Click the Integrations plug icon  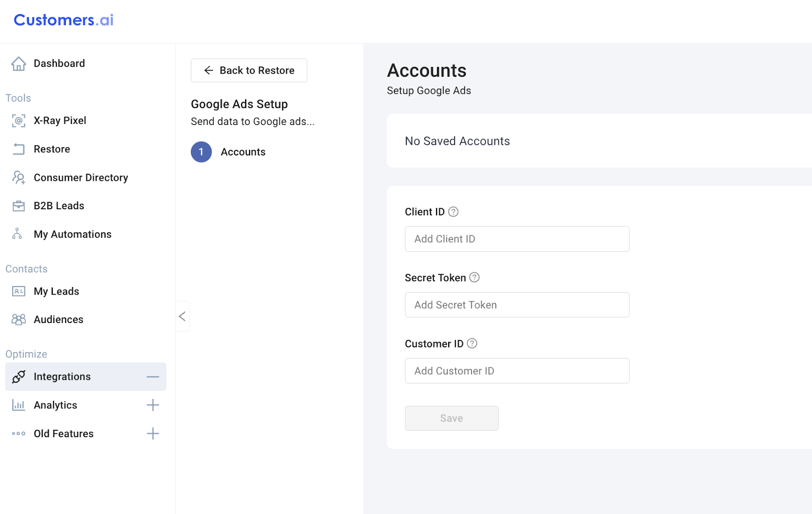[x=19, y=376]
